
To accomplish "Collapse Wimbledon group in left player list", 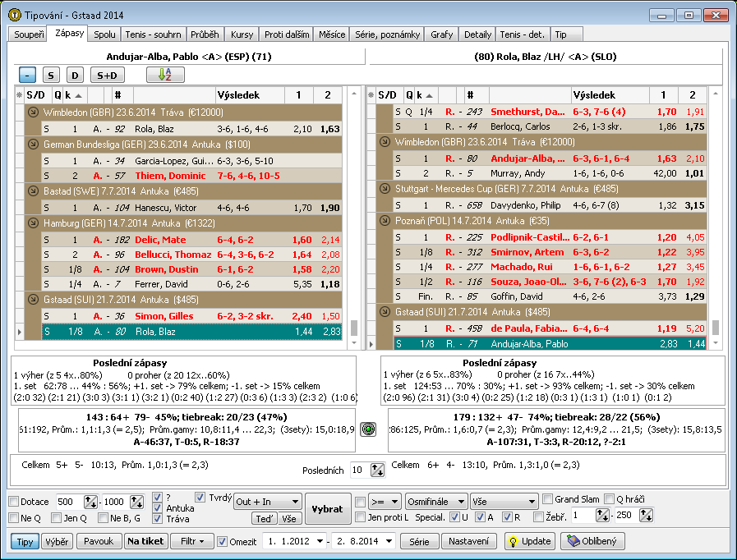I will (x=33, y=112).
